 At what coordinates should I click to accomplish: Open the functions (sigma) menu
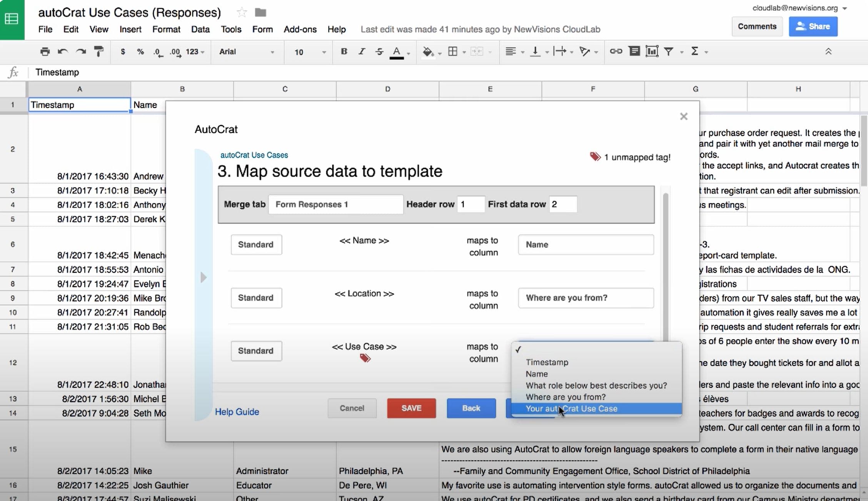pyautogui.click(x=695, y=51)
